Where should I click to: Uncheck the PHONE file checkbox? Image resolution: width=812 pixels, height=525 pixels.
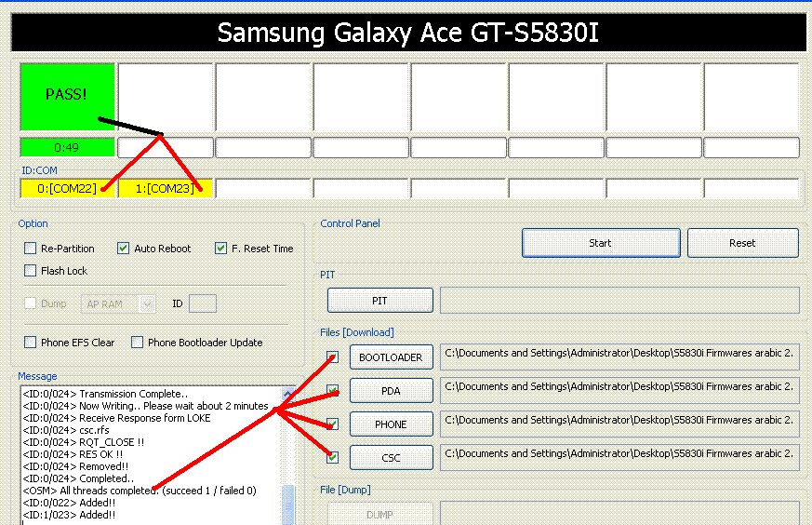pyautogui.click(x=332, y=424)
